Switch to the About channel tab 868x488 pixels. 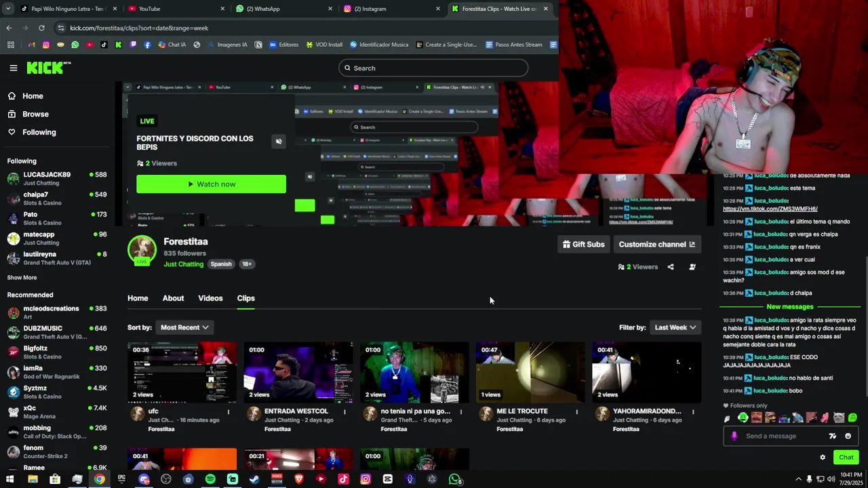point(173,298)
